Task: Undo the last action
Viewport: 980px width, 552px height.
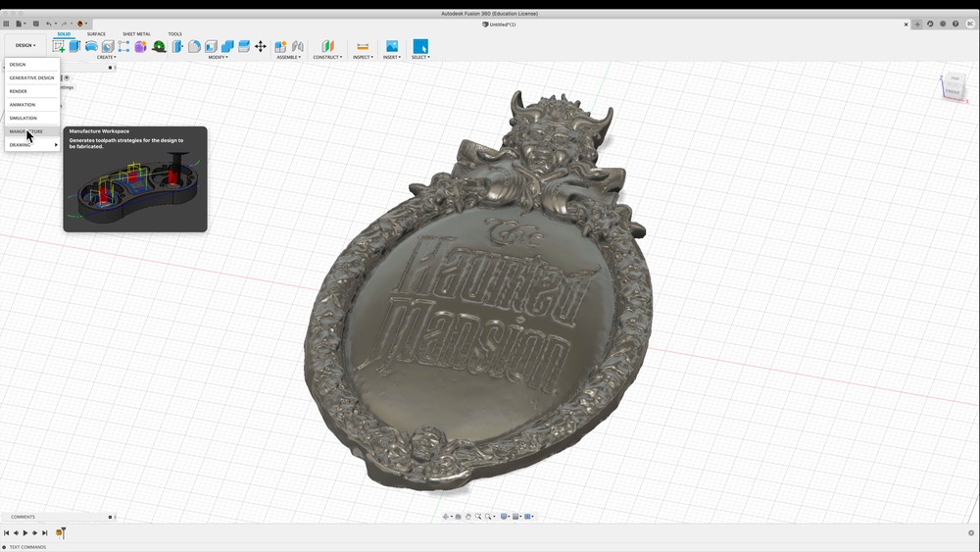Action: (49, 24)
